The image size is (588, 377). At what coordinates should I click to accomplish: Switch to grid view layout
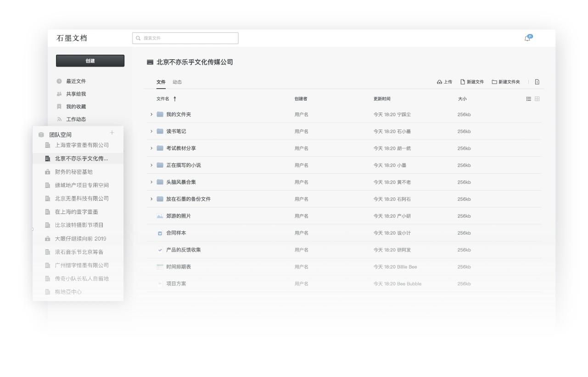[x=537, y=99]
